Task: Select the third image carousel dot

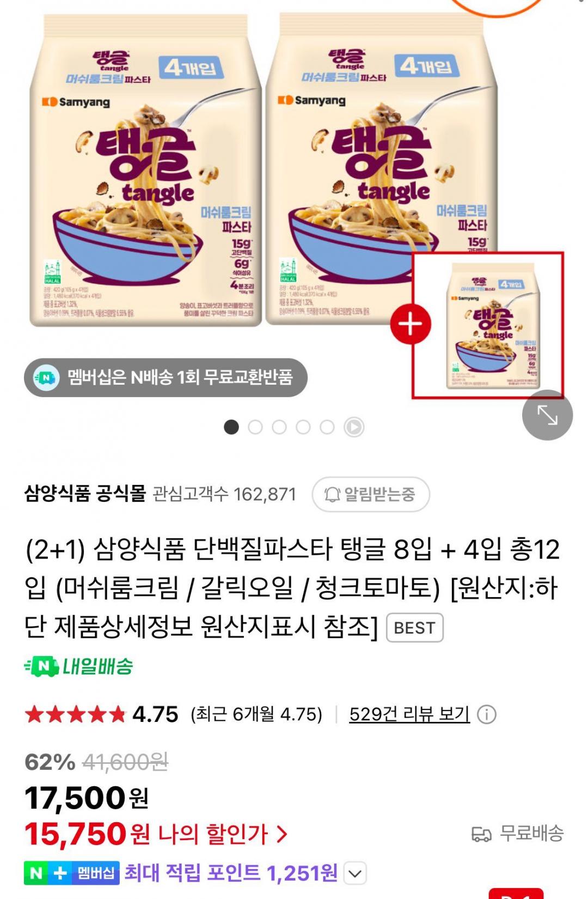Action: (279, 427)
